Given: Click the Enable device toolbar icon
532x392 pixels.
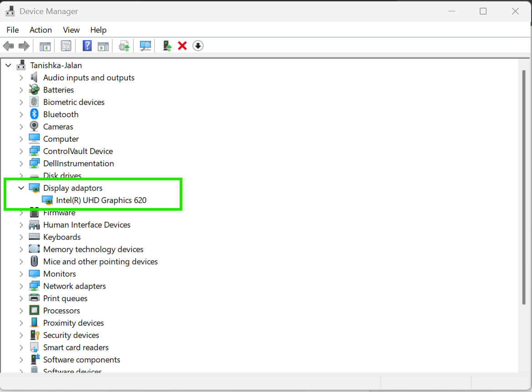Looking at the screenshot, I should [167, 46].
